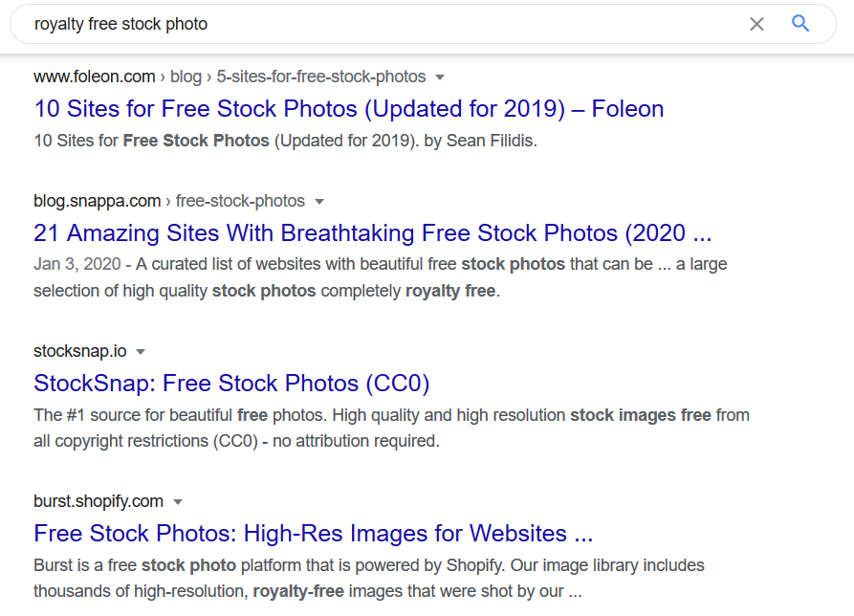Click the blue magnifying glass search icon
Viewport: 854px width, 616px height.
(x=800, y=24)
